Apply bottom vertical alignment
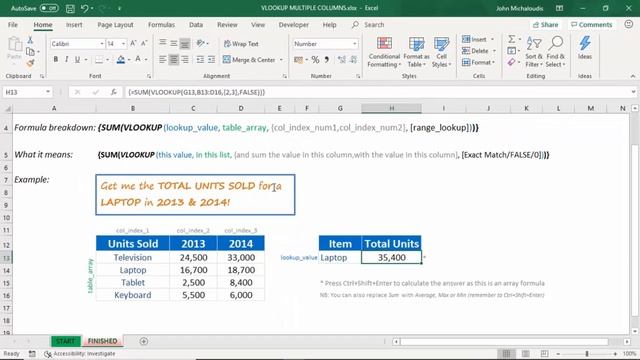This screenshot has height=360, width=640. point(185,44)
